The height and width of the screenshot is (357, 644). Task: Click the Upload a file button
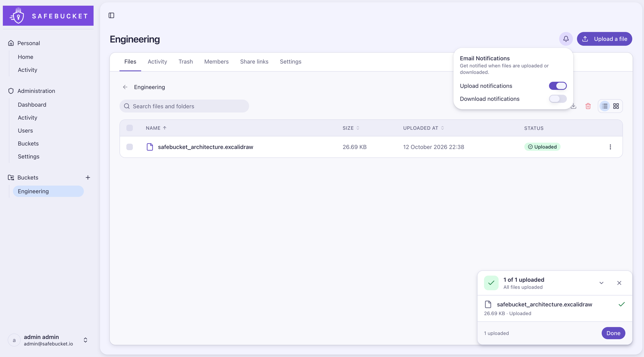tap(604, 39)
